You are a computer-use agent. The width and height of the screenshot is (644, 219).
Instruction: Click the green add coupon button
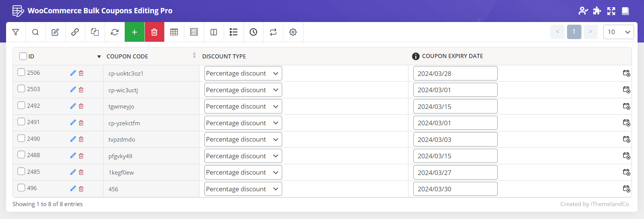click(x=134, y=32)
